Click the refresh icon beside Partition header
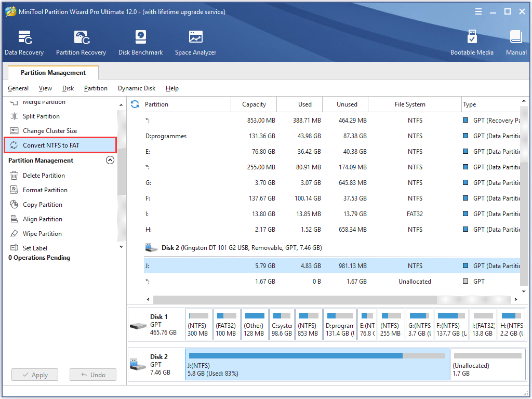Screen dimensions: 532x399 135,104
